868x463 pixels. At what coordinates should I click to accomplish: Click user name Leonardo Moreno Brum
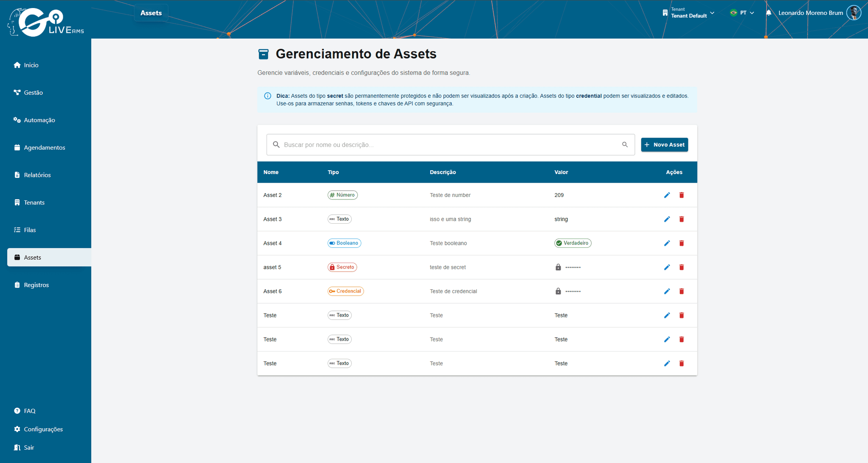(810, 13)
